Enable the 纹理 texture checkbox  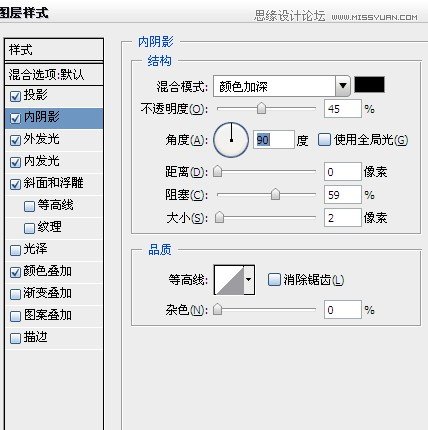tap(29, 228)
